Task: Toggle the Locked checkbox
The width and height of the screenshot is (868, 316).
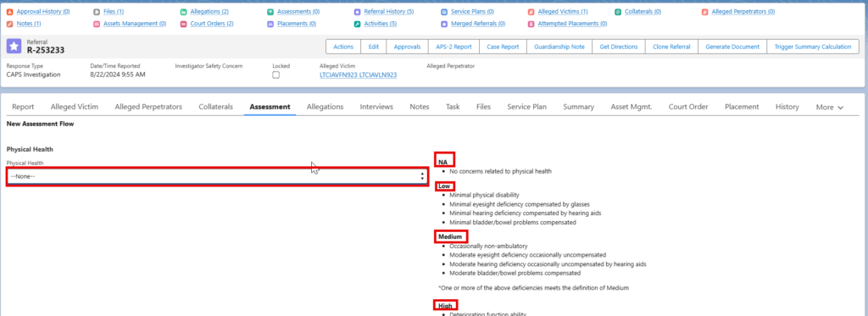Action: coord(275,75)
